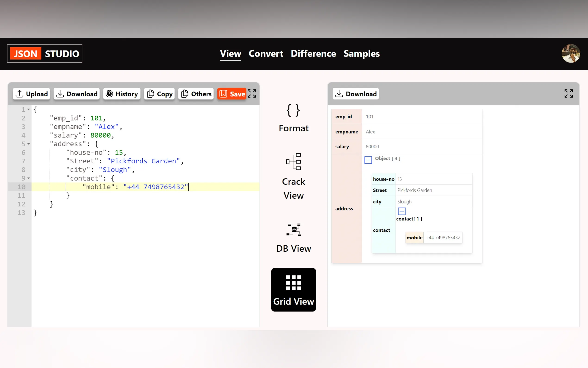Fold the contact block at line 9
The height and width of the screenshot is (368, 588).
click(x=29, y=178)
